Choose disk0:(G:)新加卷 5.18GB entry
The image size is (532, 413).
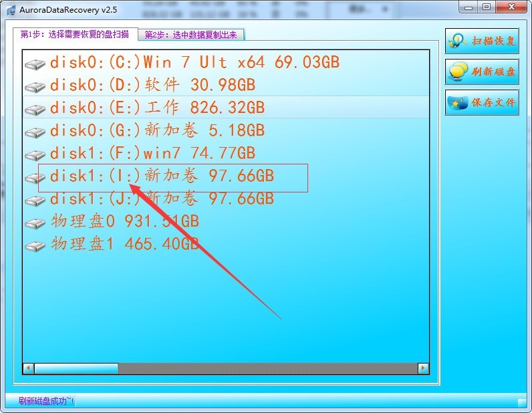(x=158, y=130)
